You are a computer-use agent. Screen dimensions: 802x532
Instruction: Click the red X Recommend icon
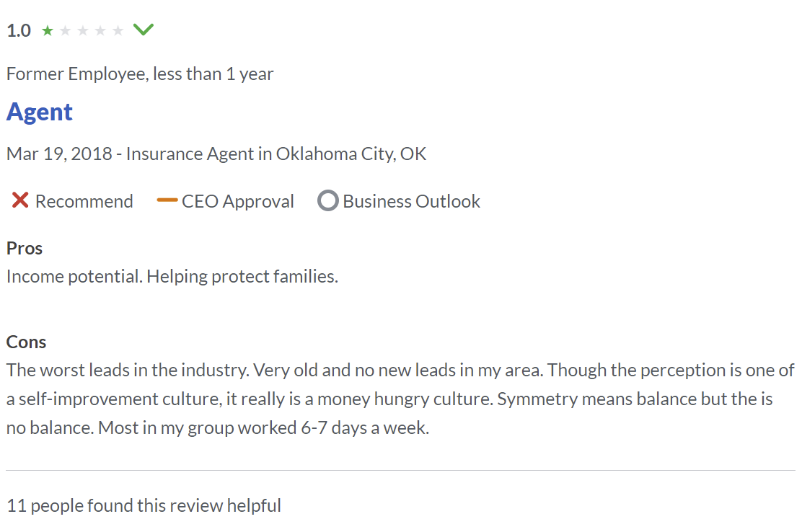tap(20, 200)
